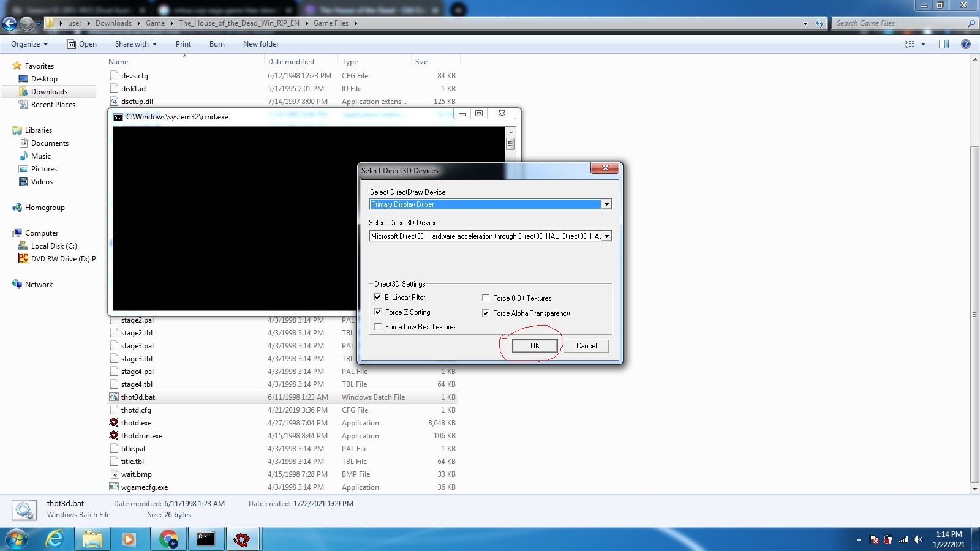Image resolution: width=980 pixels, height=551 pixels.
Task: Select Downloads in Favorites
Action: [x=49, y=92]
